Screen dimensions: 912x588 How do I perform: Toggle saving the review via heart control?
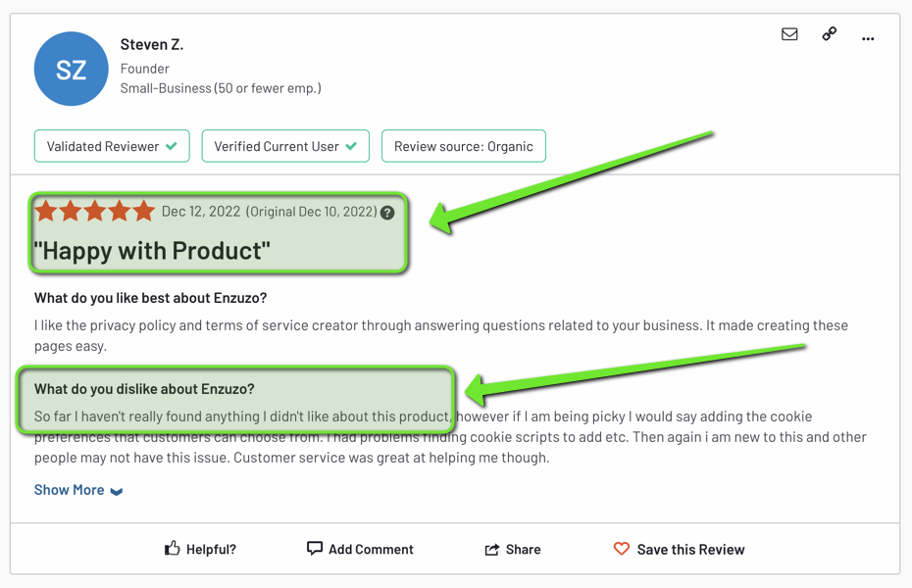[622, 549]
